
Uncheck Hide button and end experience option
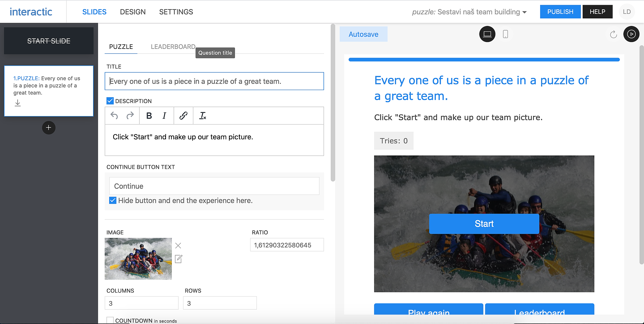coord(113,200)
